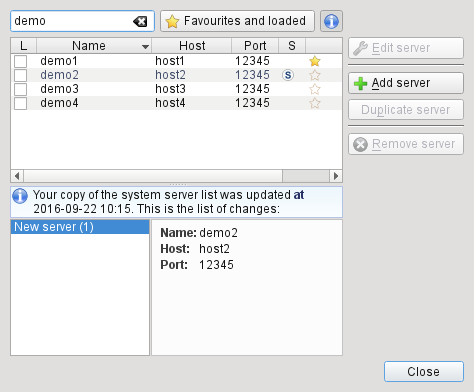Click the host2 cell
The image size is (474, 392).
pyautogui.click(x=170, y=75)
